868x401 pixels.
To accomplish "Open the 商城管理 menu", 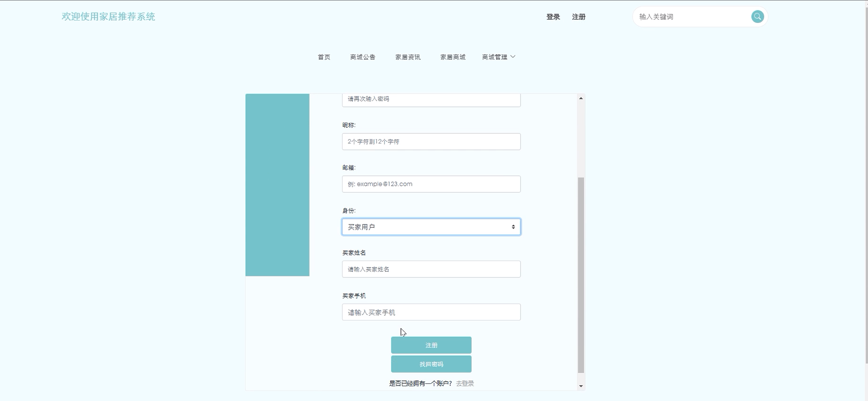I will (495, 57).
